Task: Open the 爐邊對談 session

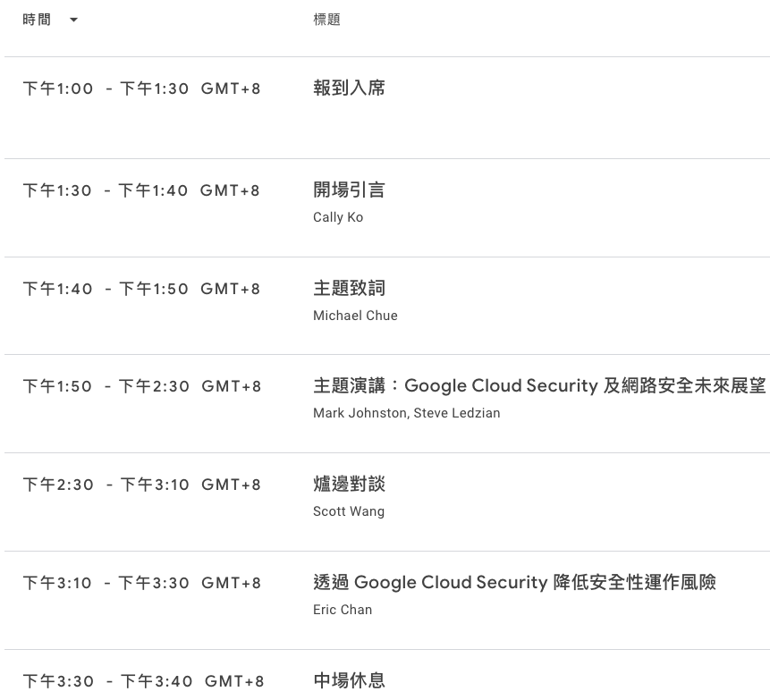Action: 349,485
